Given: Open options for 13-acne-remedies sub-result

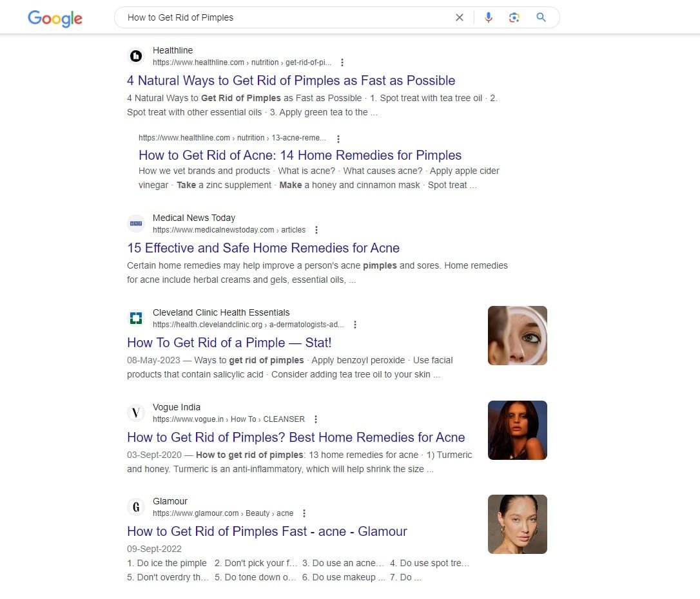Looking at the screenshot, I should 338,138.
